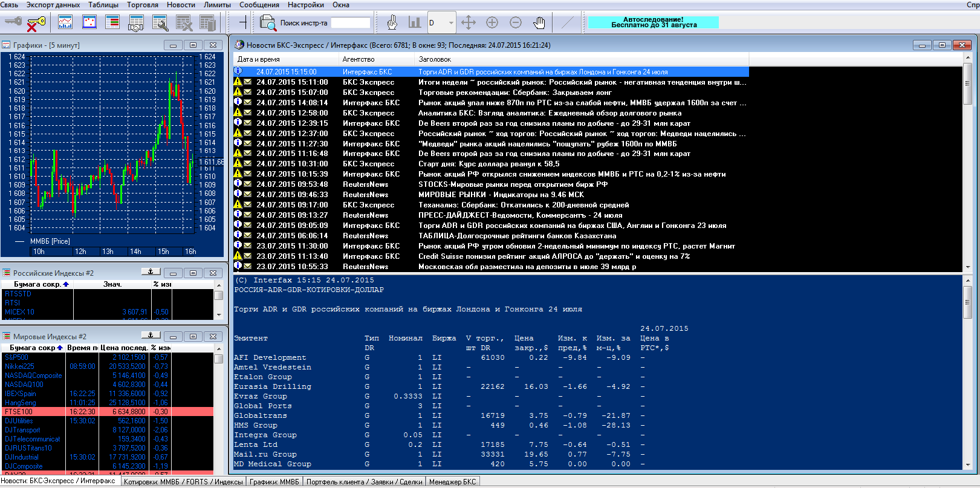The width and height of the screenshot is (980, 488).
Task: Open the Таблицы menu
Action: (103, 5)
